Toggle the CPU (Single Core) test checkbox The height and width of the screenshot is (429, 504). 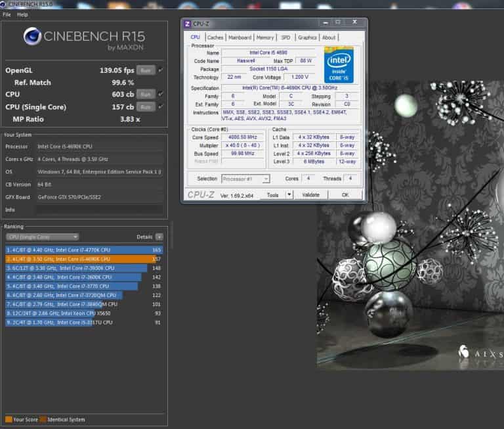160,106
